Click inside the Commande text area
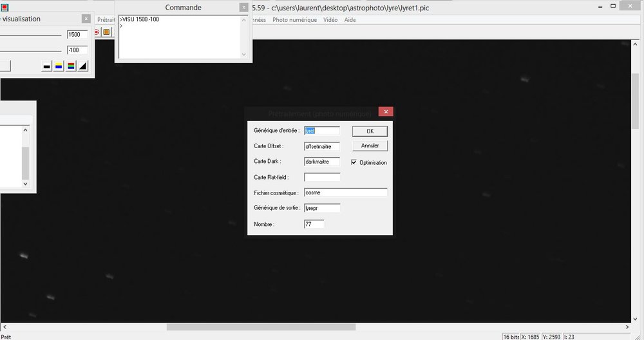Viewport: 644px width, 340px height. click(180, 37)
